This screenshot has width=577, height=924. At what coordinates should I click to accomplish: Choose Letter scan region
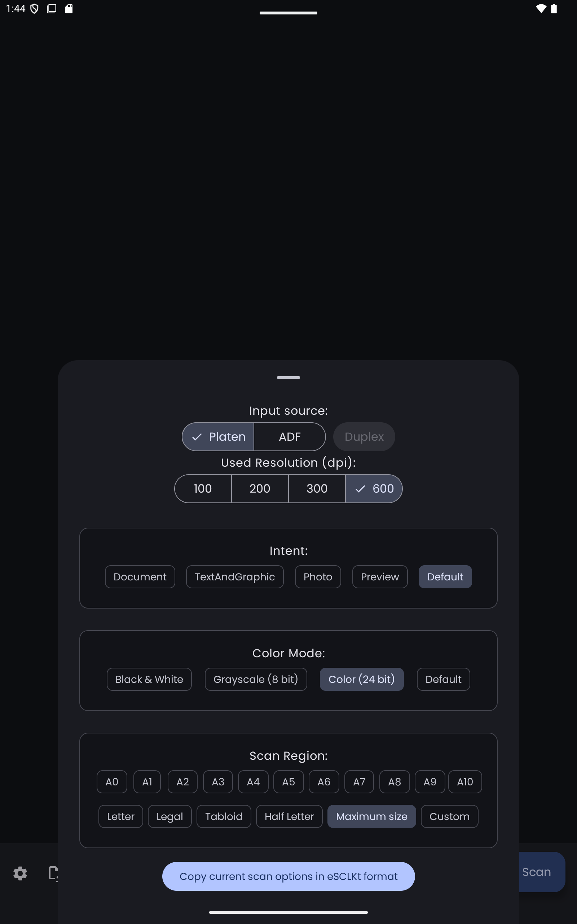120,816
